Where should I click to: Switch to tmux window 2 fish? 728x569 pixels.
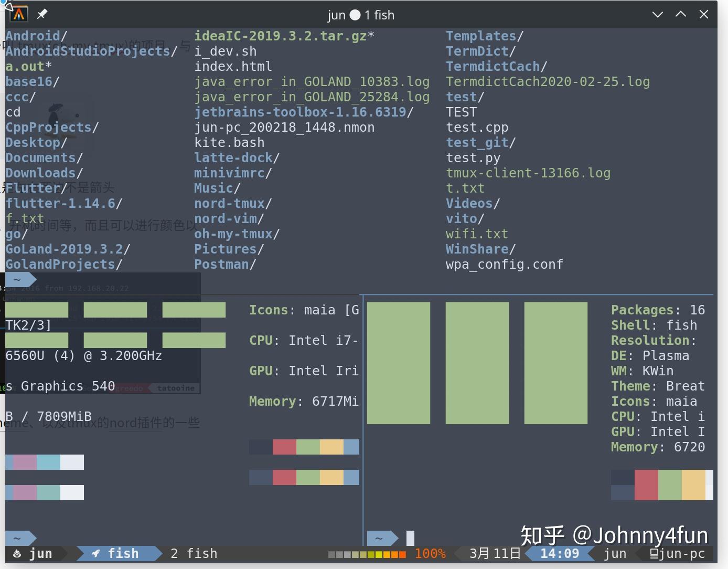coord(193,553)
